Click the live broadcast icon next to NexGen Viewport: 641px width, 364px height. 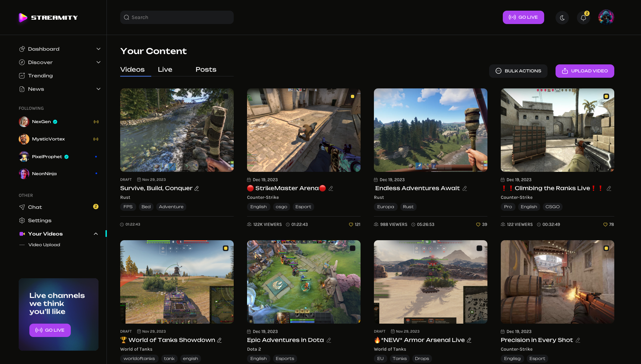point(96,122)
